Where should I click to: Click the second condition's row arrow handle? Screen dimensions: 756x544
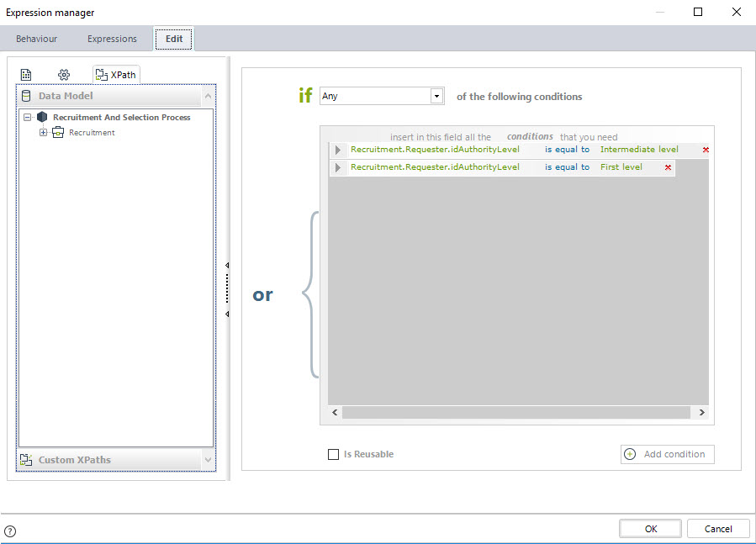338,167
